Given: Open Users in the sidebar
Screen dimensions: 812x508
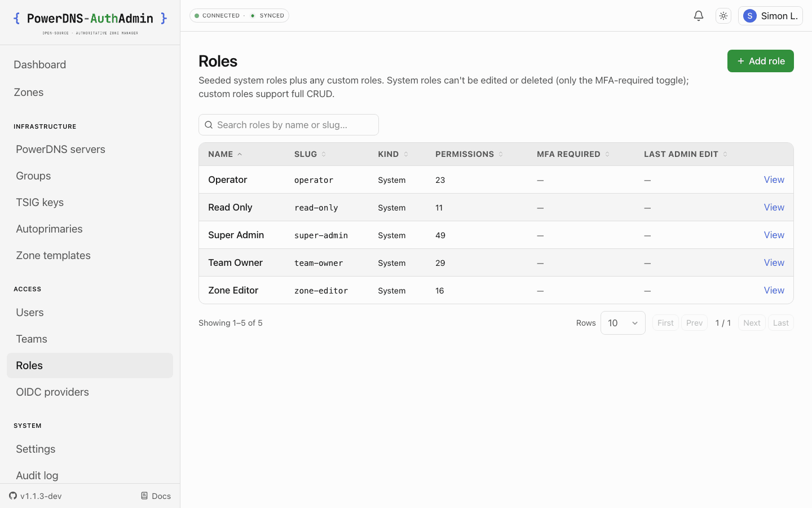Looking at the screenshot, I should tap(90, 312).
